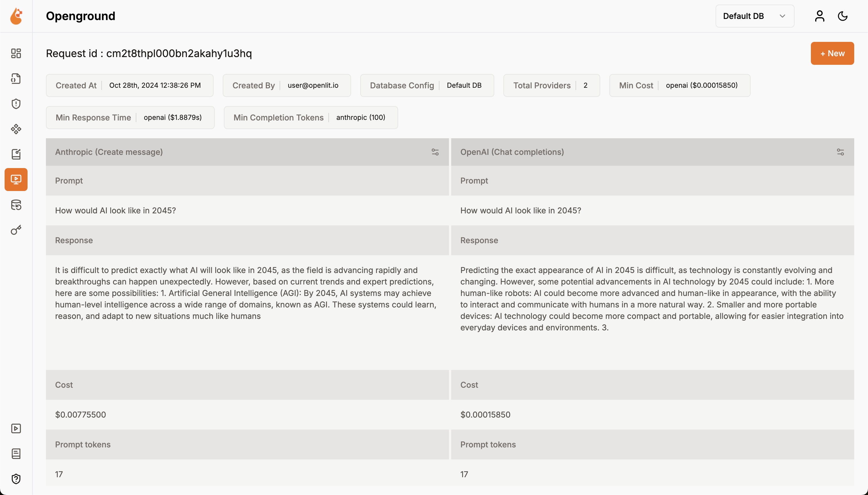Viewport: 868px width, 495px height.
Task: Open the prompt hub components icon
Action: point(16,129)
